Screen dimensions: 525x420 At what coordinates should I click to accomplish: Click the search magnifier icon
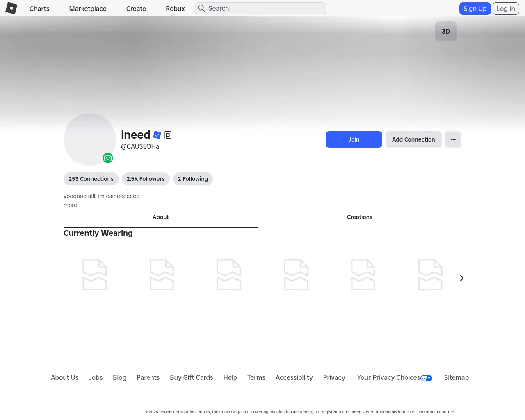point(201,8)
